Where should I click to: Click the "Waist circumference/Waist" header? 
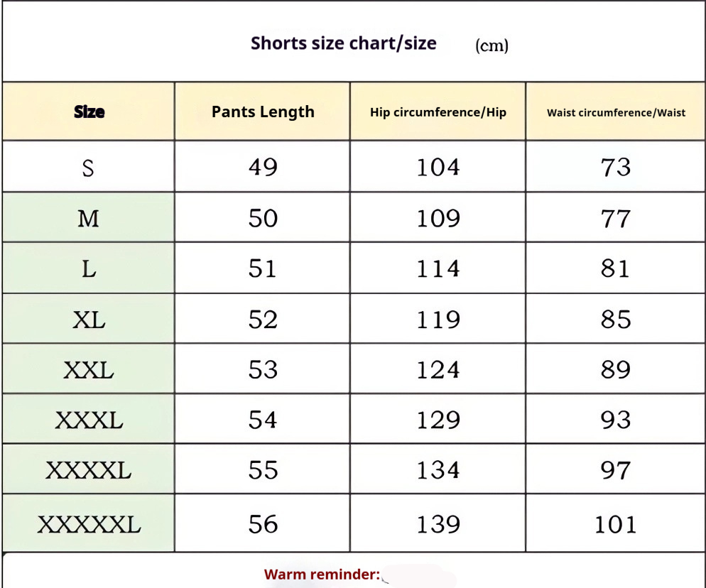[x=616, y=112]
